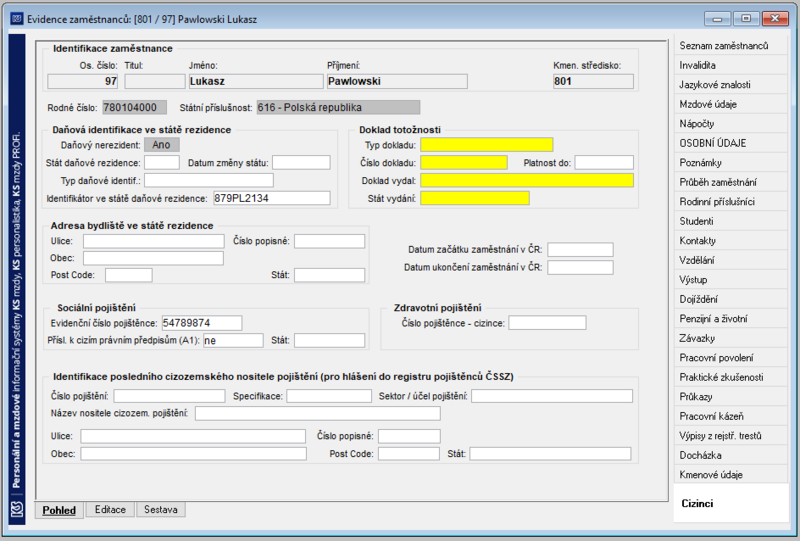Switch to the Pohled tab
The width and height of the screenshot is (800, 541).
click(59, 510)
